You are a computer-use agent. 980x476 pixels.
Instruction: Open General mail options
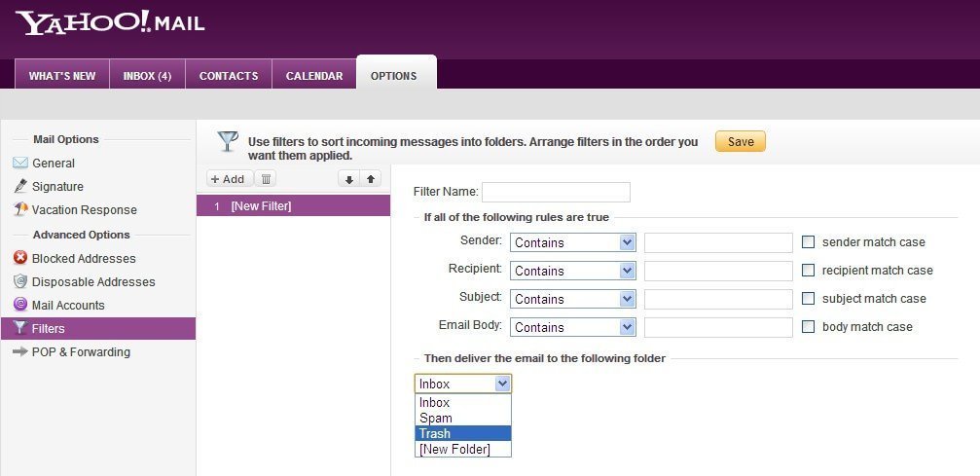(x=54, y=164)
